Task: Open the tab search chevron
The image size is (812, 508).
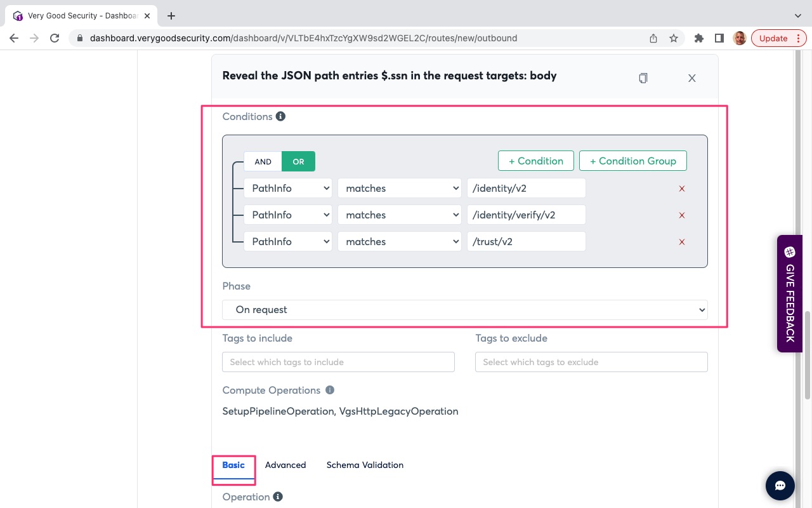Action: (x=798, y=16)
